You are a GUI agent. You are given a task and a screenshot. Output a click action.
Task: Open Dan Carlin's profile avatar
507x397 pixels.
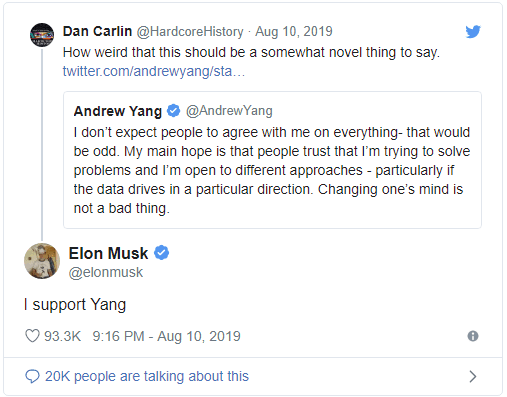click(42, 35)
